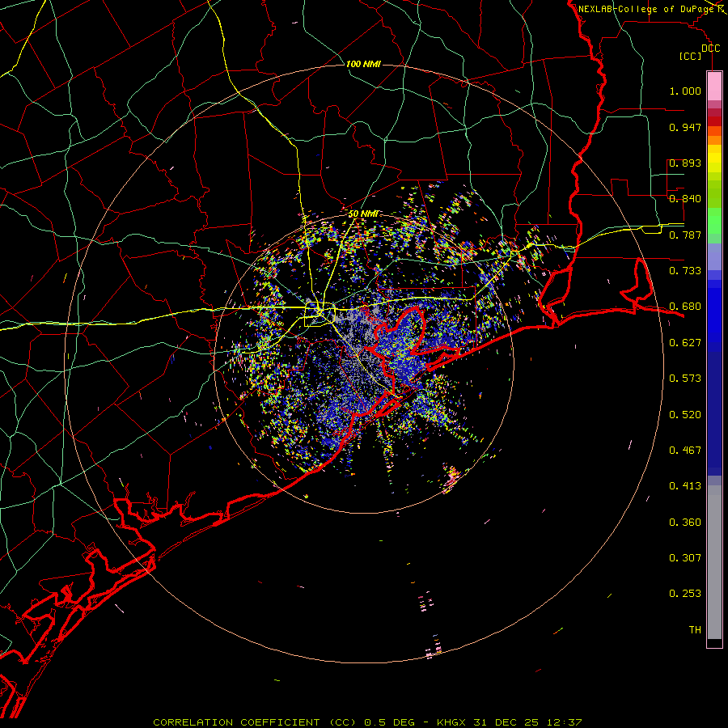Select the 0.520 color scale label
This screenshot has width=728, height=728.
click(685, 415)
